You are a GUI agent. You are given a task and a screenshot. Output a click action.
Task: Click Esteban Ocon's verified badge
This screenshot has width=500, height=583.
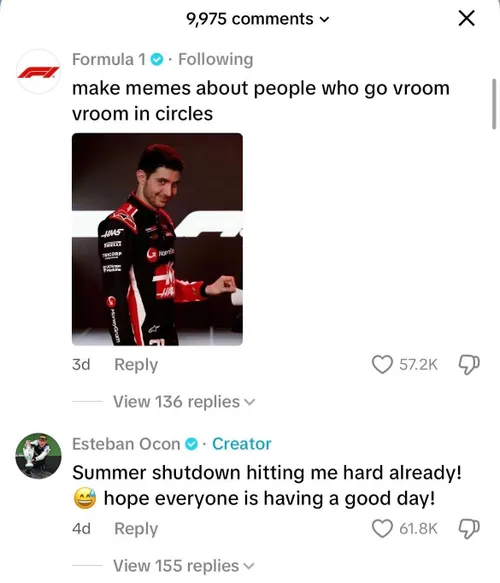tap(191, 444)
